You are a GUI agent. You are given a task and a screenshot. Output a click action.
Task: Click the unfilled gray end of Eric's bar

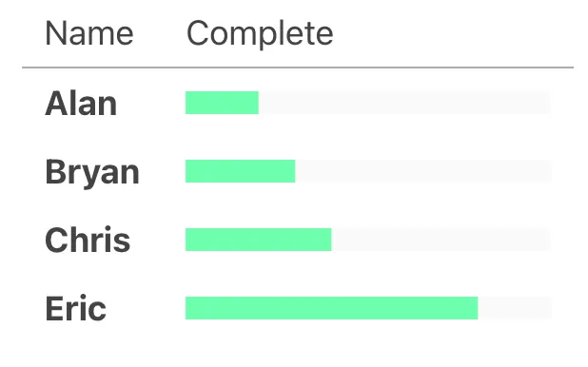click(x=515, y=308)
